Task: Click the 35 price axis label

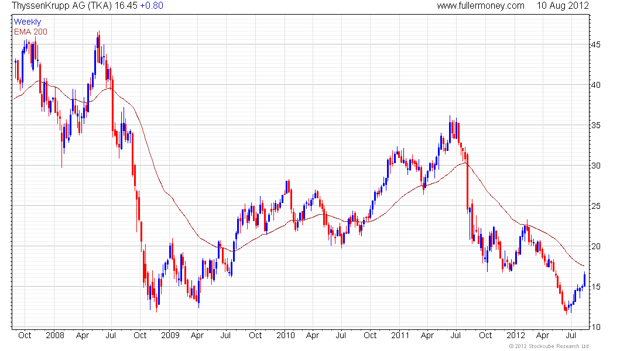Action: [595, 125]
